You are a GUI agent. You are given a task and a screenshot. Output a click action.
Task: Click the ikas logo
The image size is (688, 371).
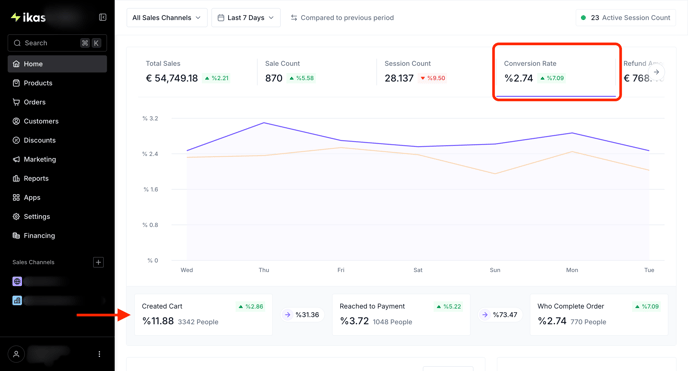tap(29, 18)
